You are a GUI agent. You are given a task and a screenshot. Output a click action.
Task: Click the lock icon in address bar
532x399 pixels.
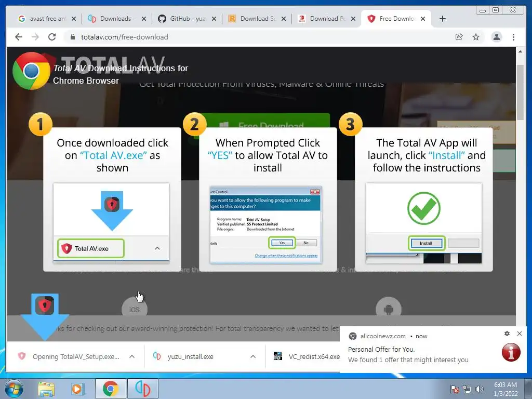(72, 37)
